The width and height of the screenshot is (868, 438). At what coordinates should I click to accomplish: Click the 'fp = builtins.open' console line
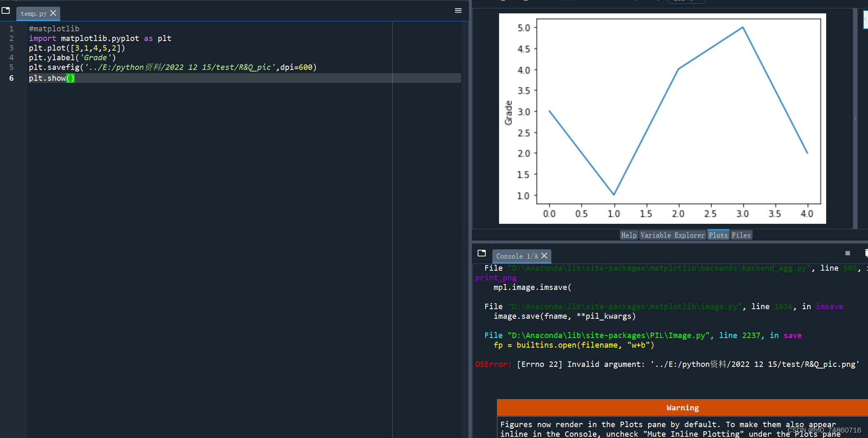pos(574,345)
